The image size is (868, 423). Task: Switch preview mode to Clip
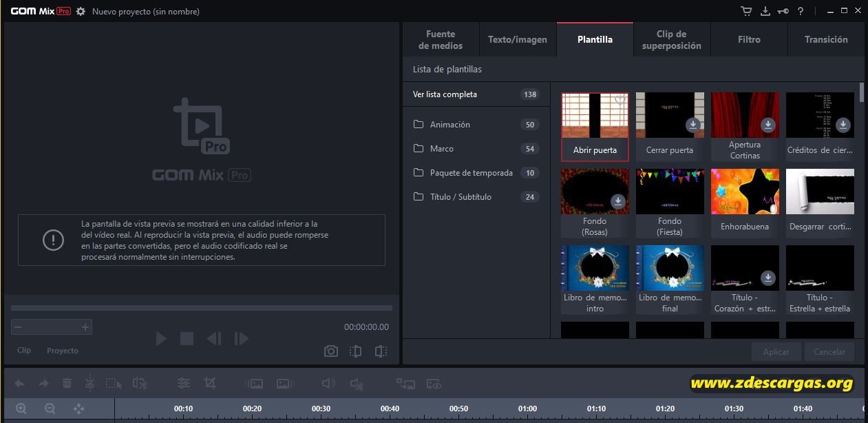(24, 351)
